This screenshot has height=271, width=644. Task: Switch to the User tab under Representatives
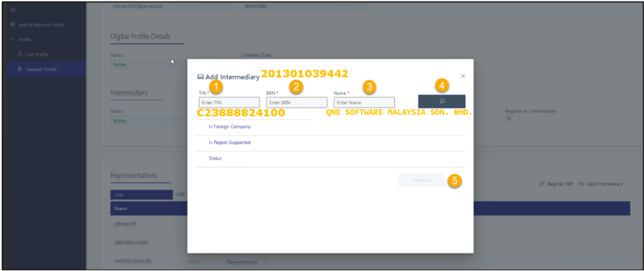click(x=141, y=195)
